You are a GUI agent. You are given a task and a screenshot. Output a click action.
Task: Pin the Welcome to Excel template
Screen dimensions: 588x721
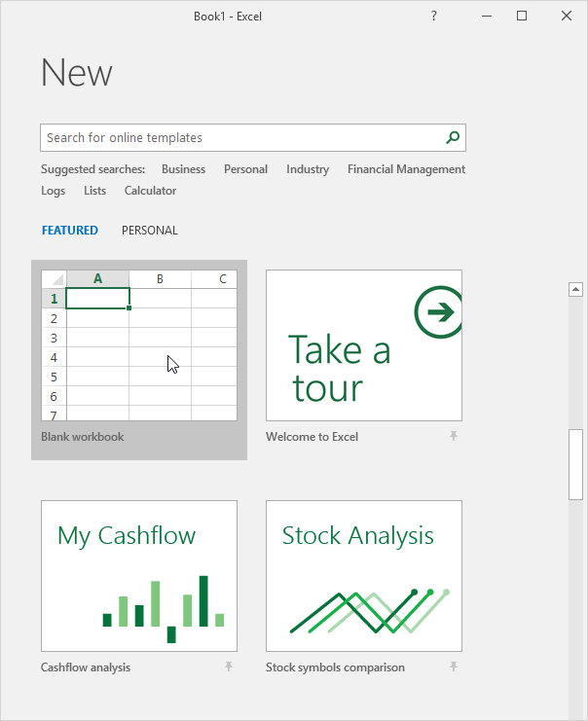click(454, 437)
